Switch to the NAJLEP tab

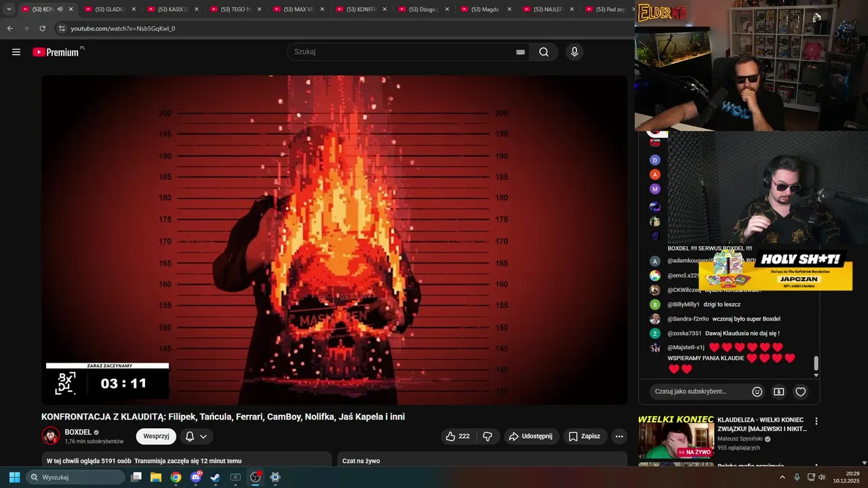pos(549,9)
